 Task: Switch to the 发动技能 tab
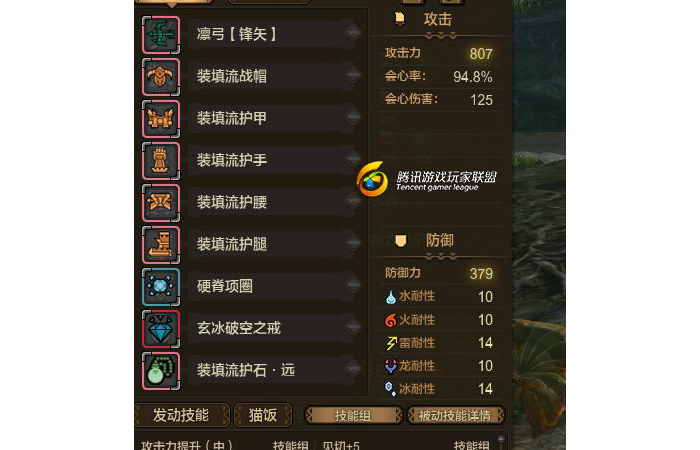(x=181, y=415)
